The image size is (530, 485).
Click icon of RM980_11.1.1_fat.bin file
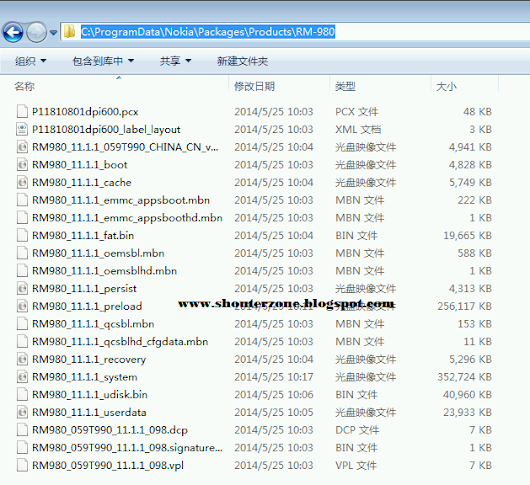(x=22, y=235)
